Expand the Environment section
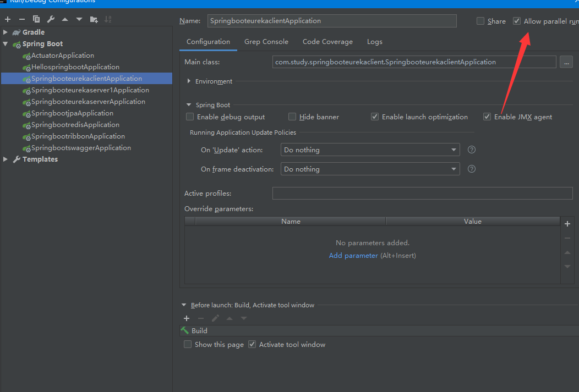 click(189, 81)
